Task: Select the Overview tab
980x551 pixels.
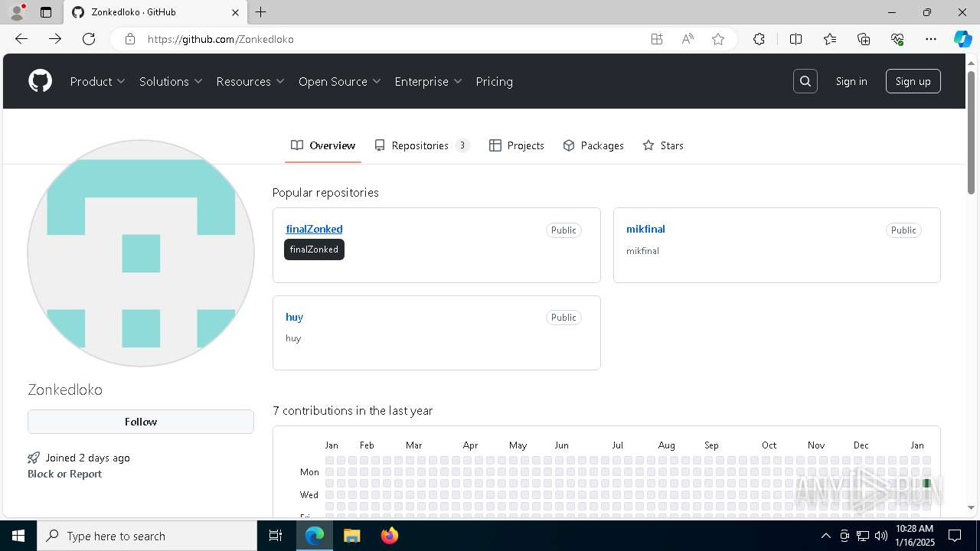Action: point(323,145)
